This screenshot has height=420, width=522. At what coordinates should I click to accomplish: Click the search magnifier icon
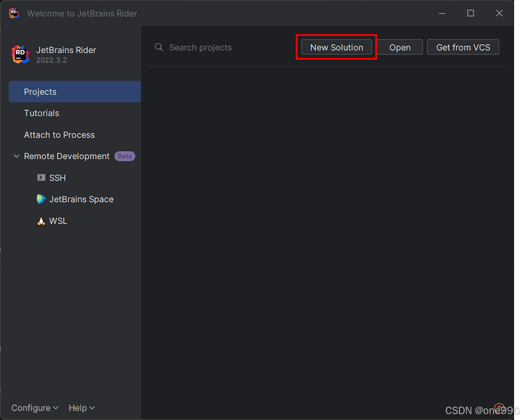click(x=159, y=48)
